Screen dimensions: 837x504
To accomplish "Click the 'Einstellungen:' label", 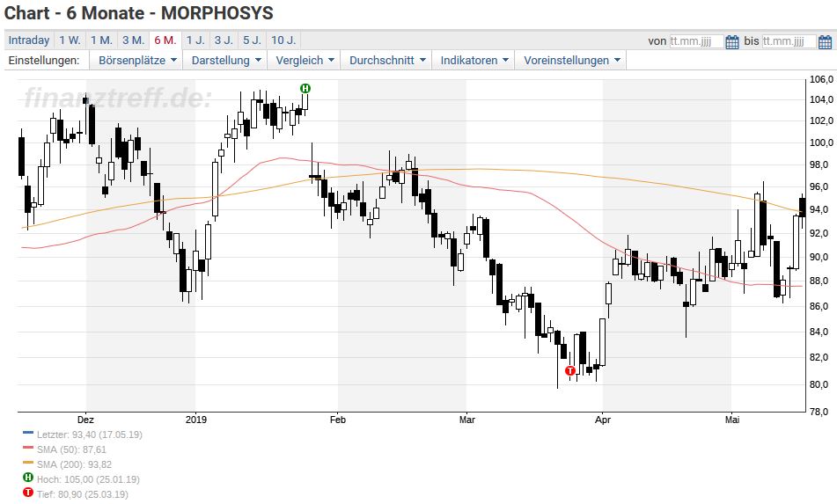I will click(x=44, y=61).
